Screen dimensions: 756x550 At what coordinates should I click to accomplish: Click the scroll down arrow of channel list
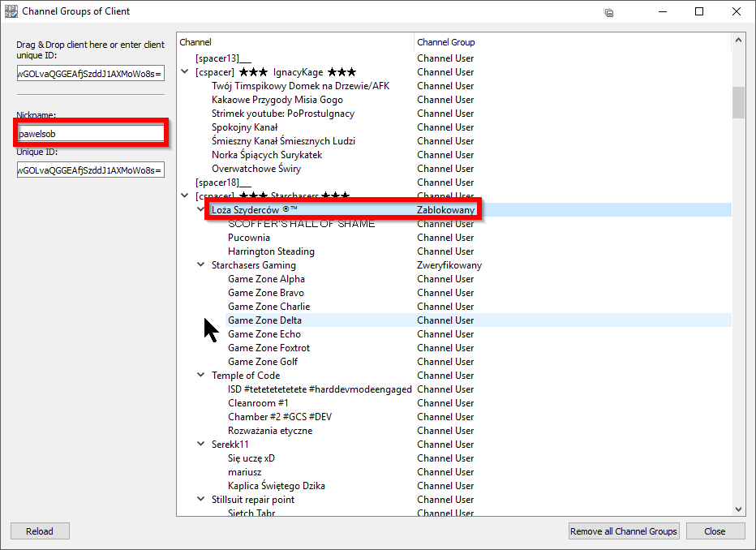[x=738, y=509]
